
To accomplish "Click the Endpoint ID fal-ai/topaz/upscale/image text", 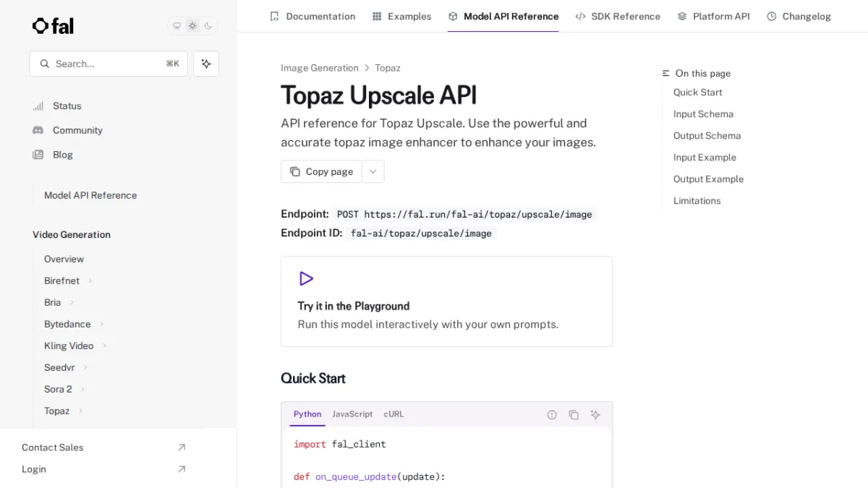I will click(421, 234).
